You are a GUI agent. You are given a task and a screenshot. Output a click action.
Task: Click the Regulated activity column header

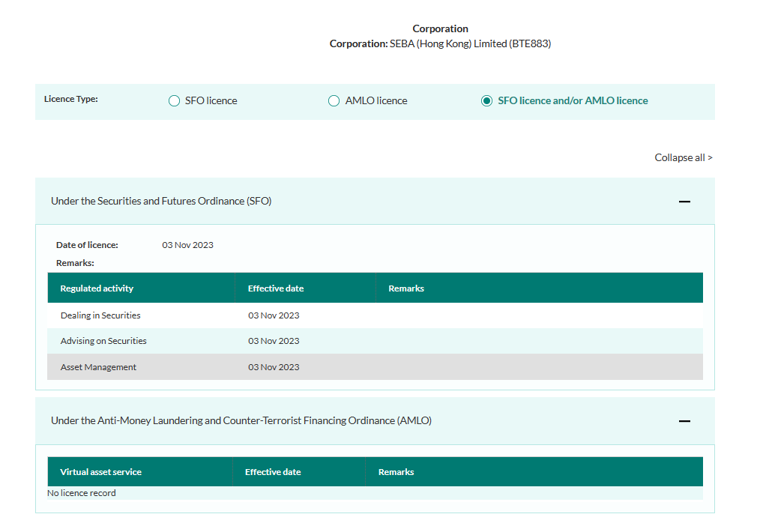pyautogui.click(x=97, y=288)
